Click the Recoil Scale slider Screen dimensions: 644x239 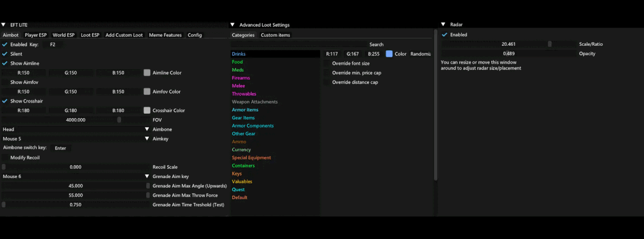76,167
